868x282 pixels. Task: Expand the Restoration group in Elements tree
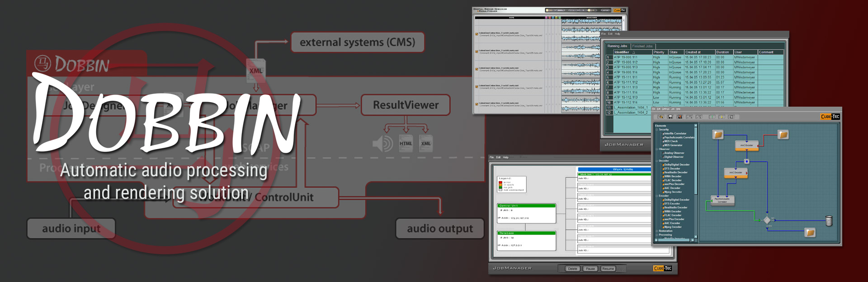pyautogui.click(x=656, y=231)
